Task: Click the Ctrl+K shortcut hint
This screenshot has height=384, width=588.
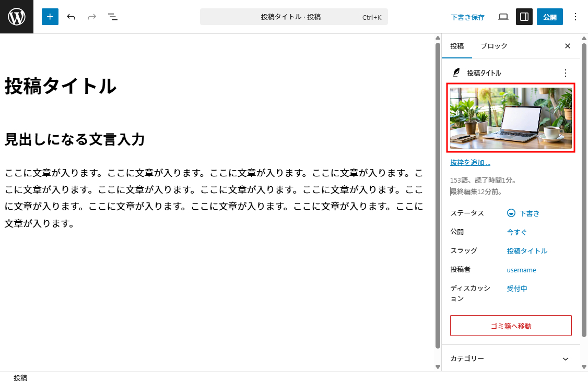Action: click(372, 17)
